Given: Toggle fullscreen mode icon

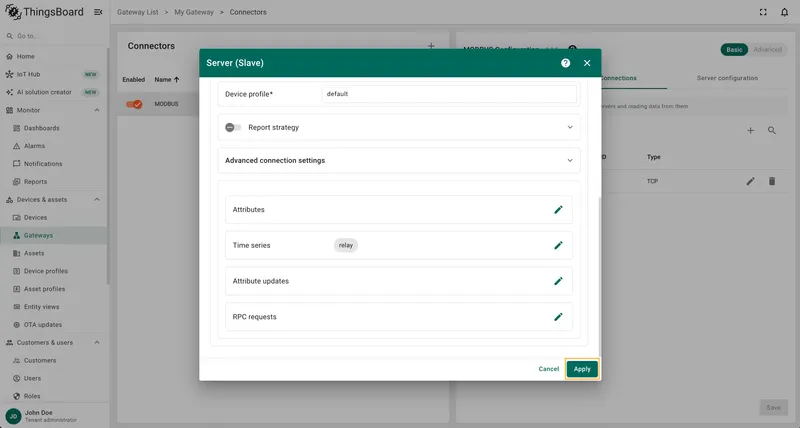Looking at the screenshot, I should coord(763,12).
